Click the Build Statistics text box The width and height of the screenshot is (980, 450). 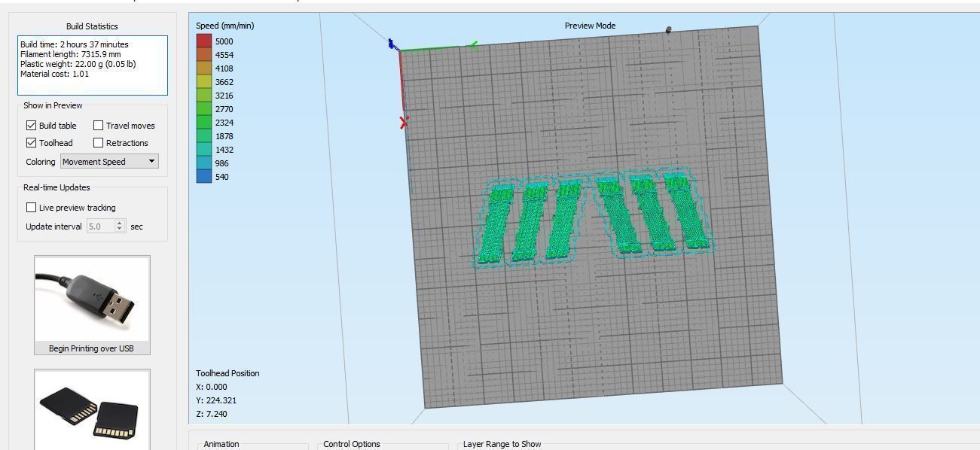92,65
